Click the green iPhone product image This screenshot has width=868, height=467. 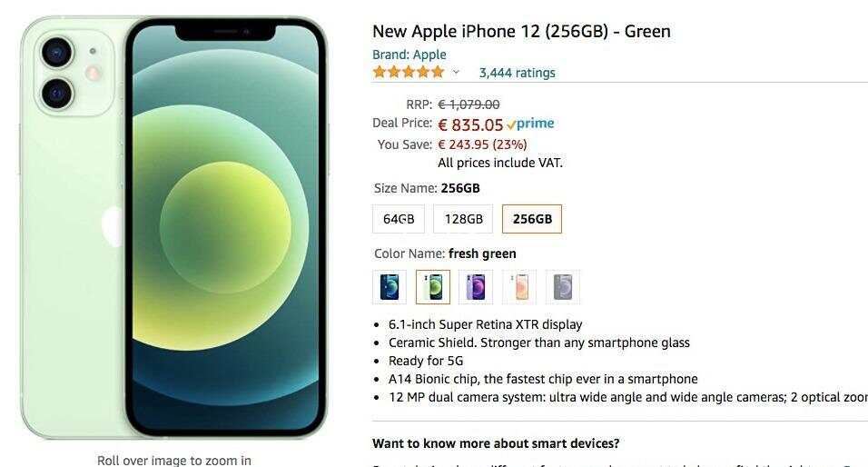(173, 228)
